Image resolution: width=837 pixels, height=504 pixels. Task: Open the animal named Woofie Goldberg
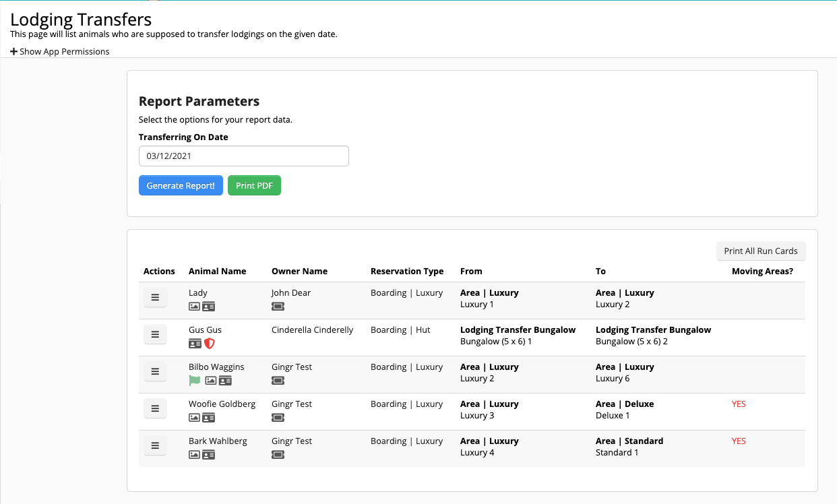click(222, 404)
